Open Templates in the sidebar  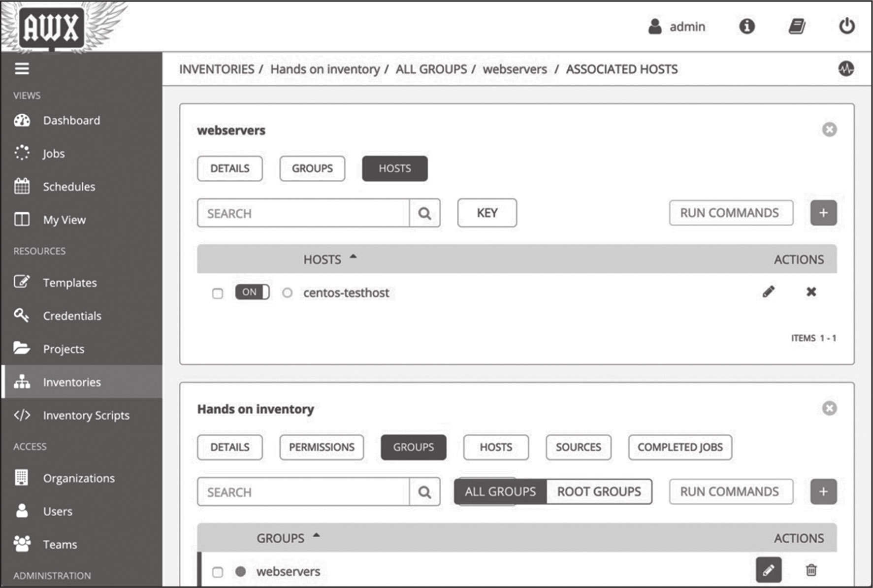pyautogui.click(x=69, y=283)
